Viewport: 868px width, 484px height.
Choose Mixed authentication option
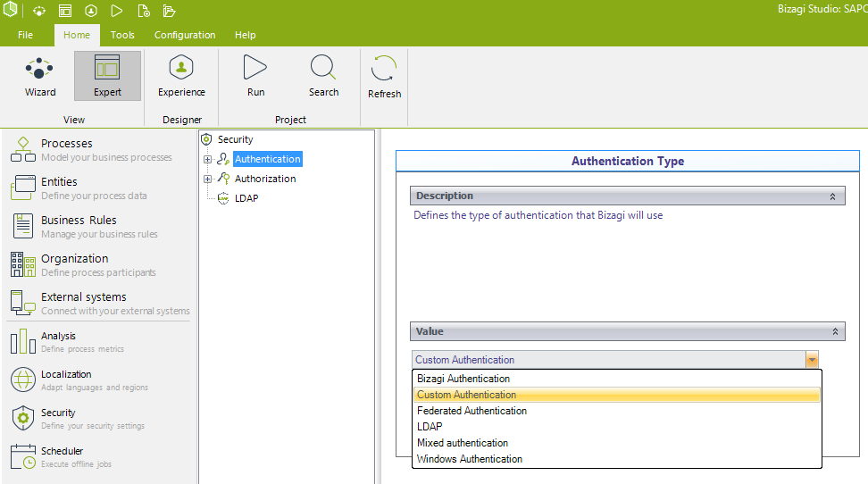tap(617, 443)
